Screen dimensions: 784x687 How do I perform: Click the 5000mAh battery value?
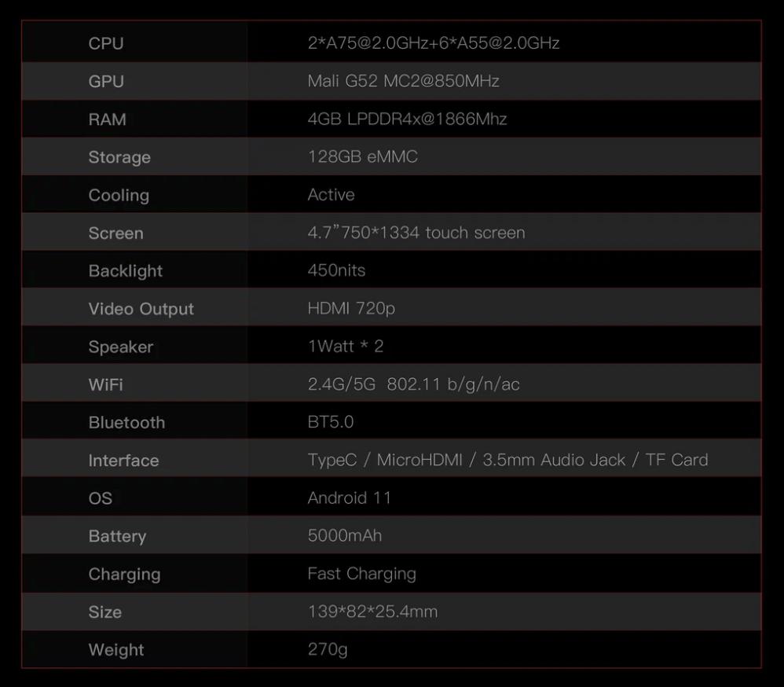(x=344, y=535)
